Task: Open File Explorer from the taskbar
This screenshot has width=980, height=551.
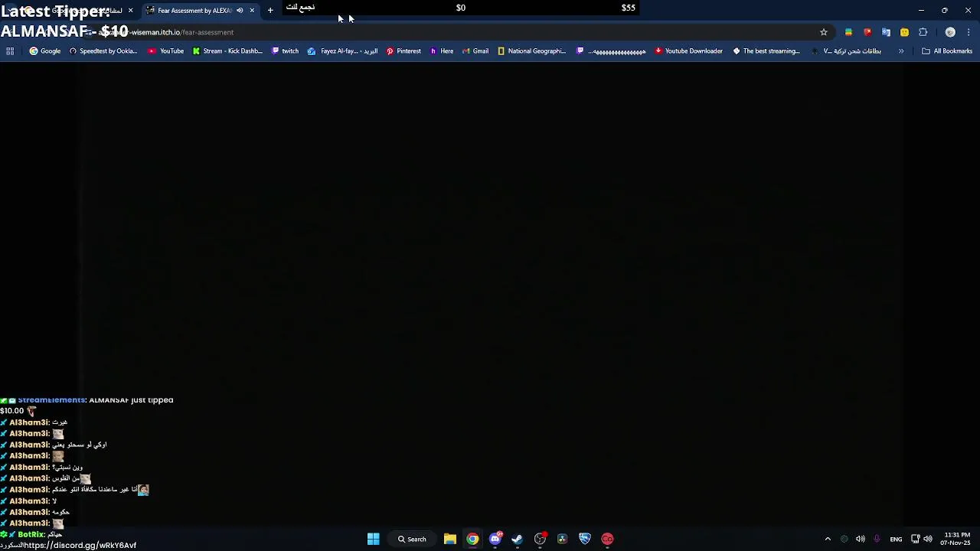Action: click(450, 539)
